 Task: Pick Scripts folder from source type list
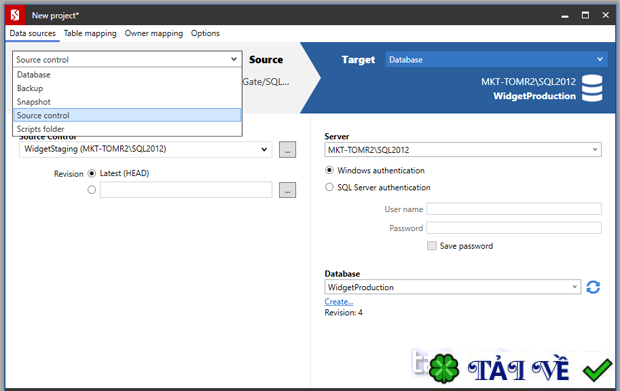tap(127, 129)
